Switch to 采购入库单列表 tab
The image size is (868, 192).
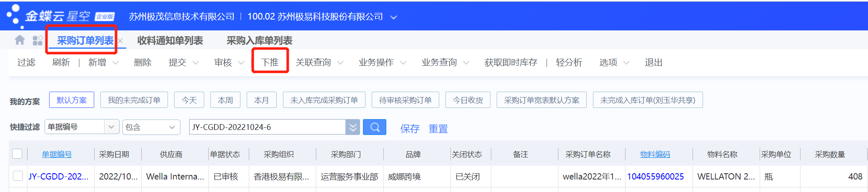259,40
